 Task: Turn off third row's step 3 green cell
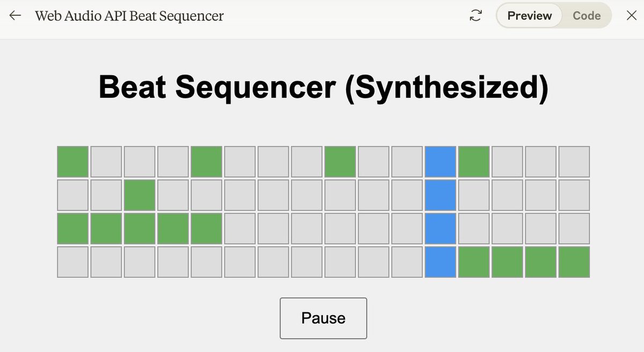point(140,229)
